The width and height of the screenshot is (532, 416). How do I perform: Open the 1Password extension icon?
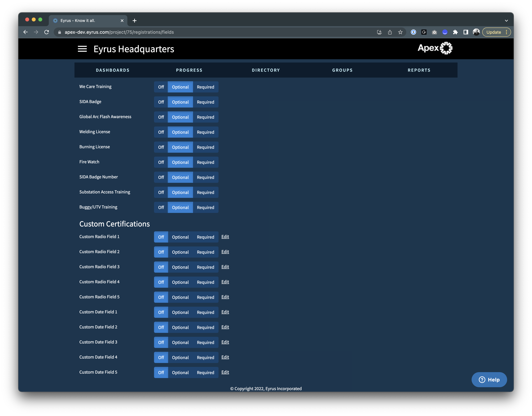click(x=413, y=32)
